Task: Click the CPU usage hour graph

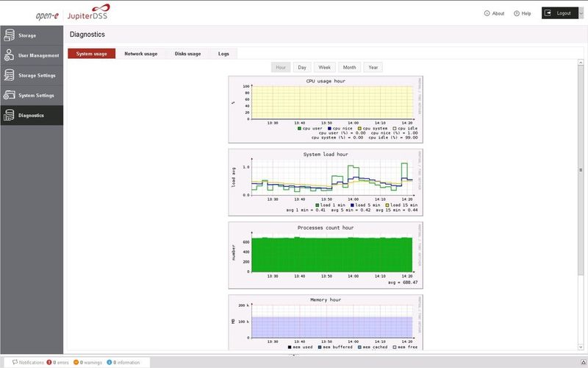Action: click(326, 107)
